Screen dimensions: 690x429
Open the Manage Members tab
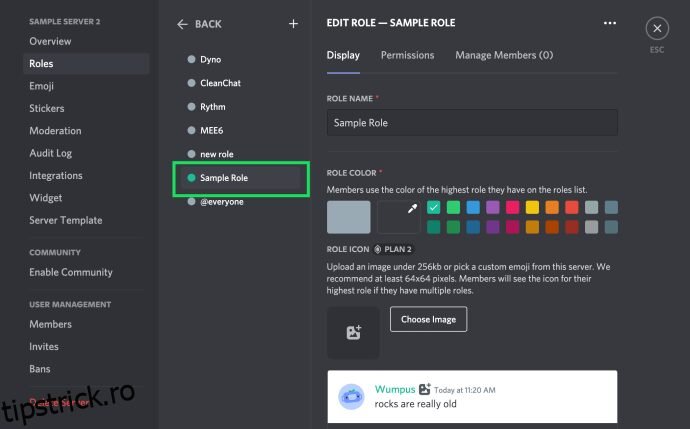504,55
